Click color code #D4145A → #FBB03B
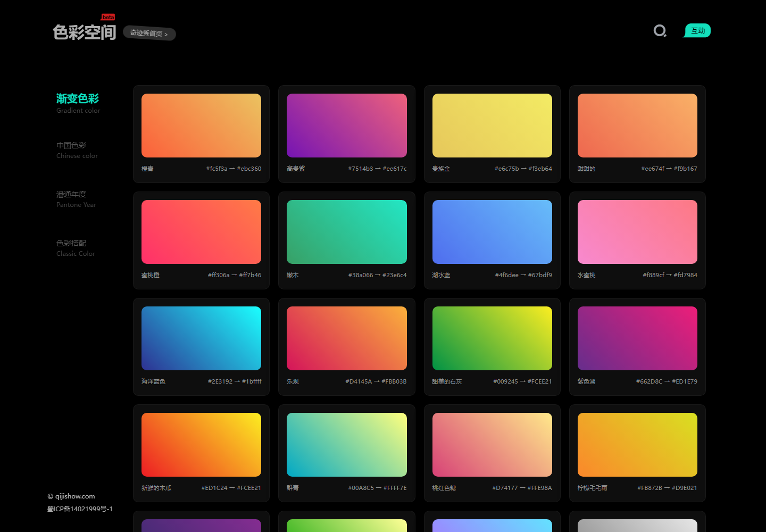The height and width of the screenshot is (532, 766). pos(376,381)
